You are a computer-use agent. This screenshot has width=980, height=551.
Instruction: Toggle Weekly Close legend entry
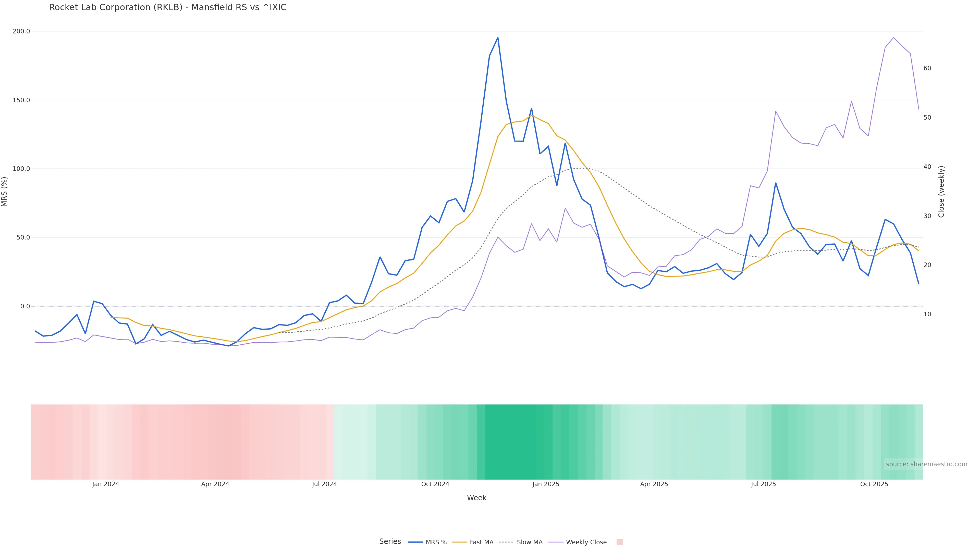tap(586, 542)
